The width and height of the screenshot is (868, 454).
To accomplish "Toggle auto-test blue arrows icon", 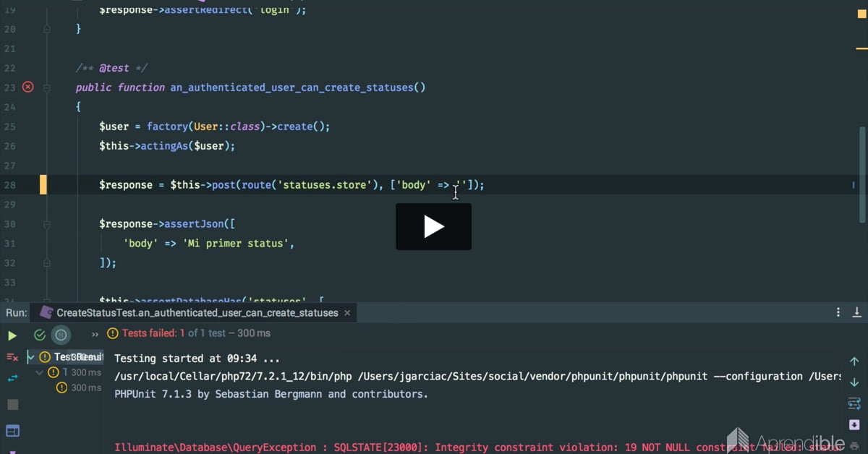I will pos(12,378).
